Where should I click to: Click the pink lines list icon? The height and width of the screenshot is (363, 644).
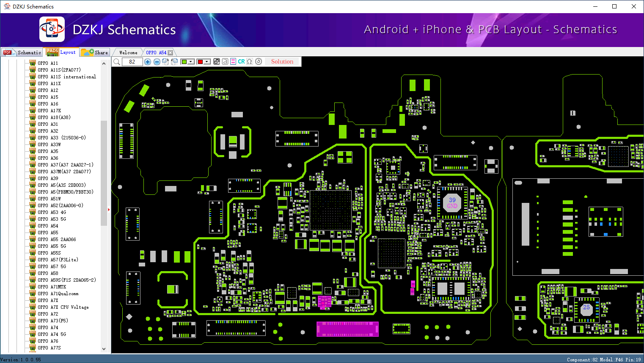[x=233, y=62]
